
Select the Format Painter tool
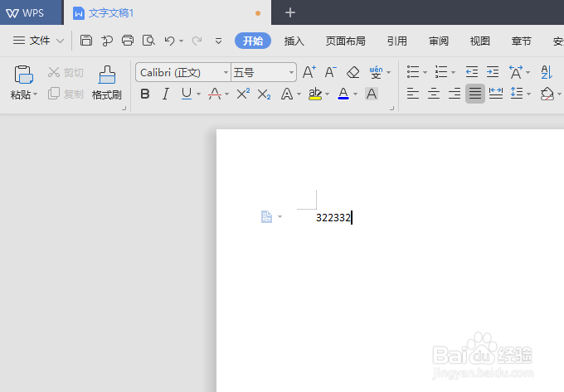(107, 83)
